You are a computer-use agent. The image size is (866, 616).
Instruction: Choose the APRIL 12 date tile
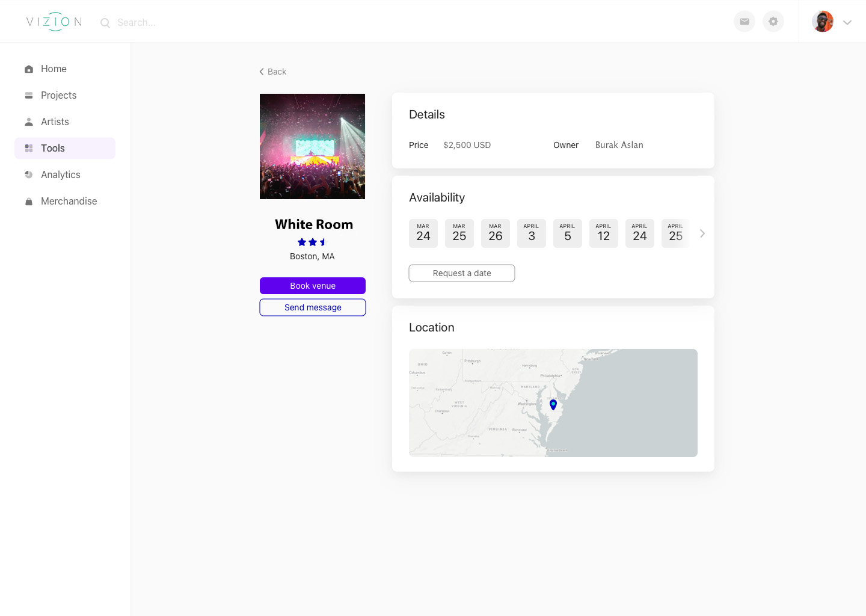[603, 233]
